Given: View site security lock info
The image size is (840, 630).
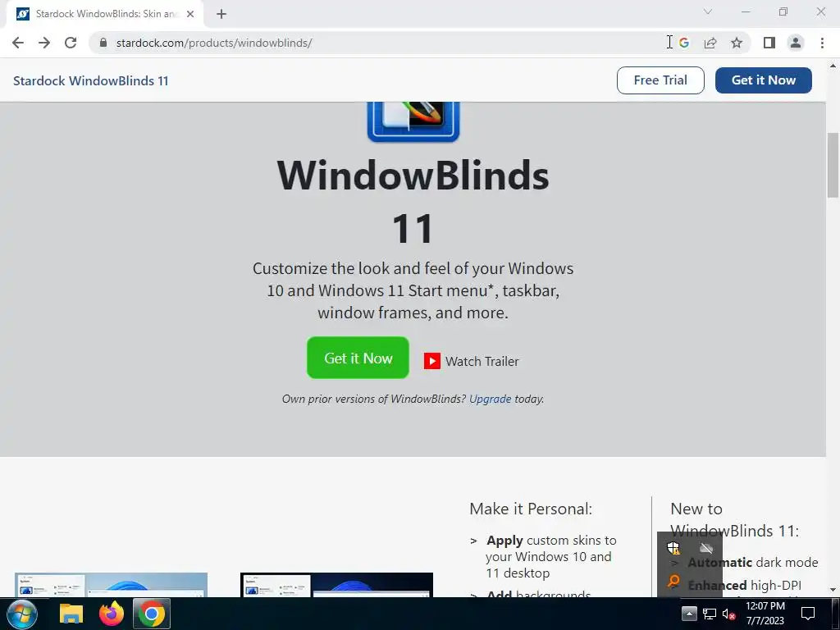Looking at the screenshot, I should tap(103, 43).
